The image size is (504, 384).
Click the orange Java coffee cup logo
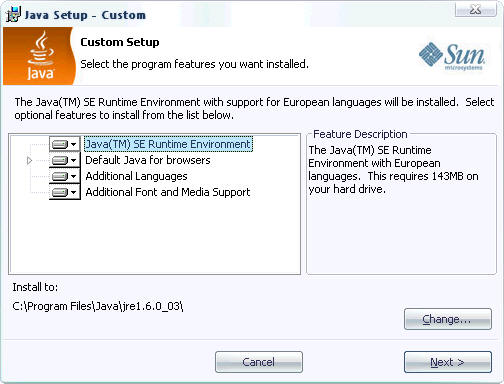click(39, 56)
